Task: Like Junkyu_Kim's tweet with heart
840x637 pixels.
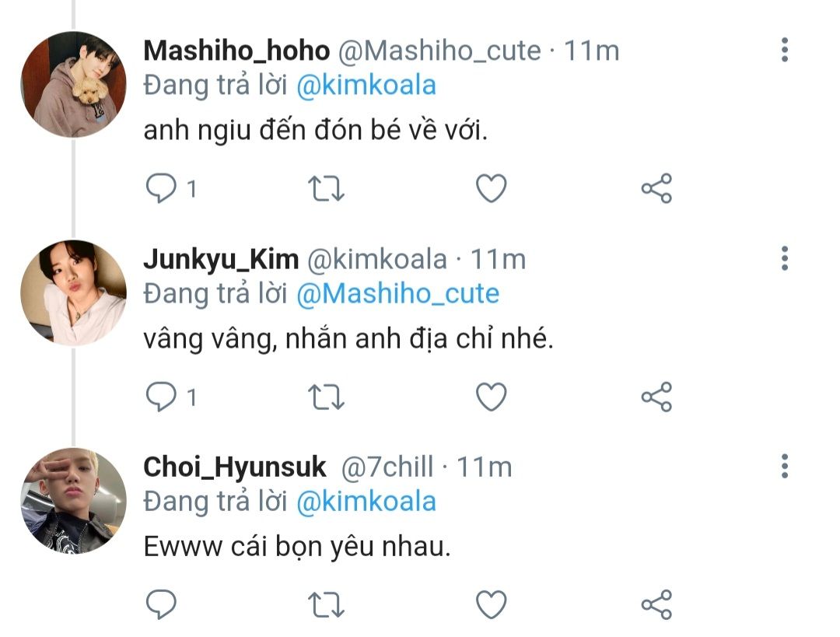Action: [492, 397]
